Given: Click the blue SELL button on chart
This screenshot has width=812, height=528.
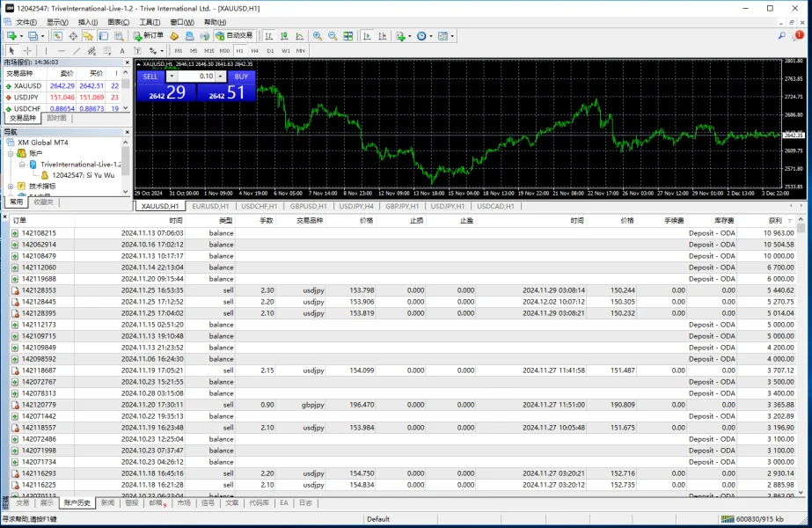Looking at the screenshot, I should pyautogui.click(x=149, y=77).
